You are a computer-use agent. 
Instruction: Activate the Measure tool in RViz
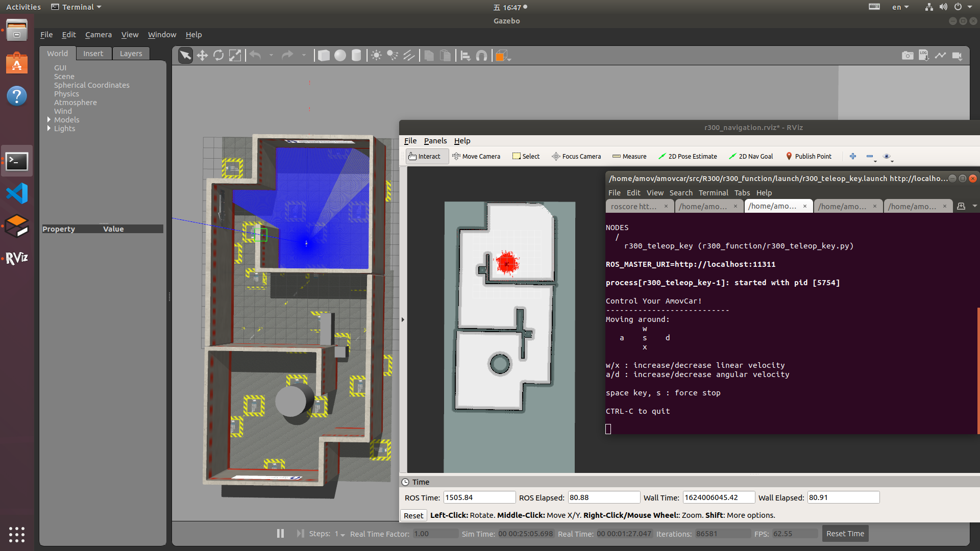pos(629,156)
